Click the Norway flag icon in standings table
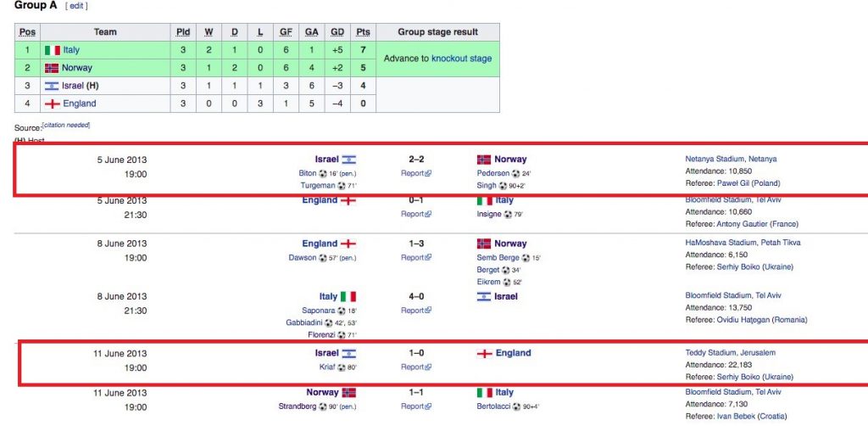Screen dimensions: 868x426 [52, 68]
